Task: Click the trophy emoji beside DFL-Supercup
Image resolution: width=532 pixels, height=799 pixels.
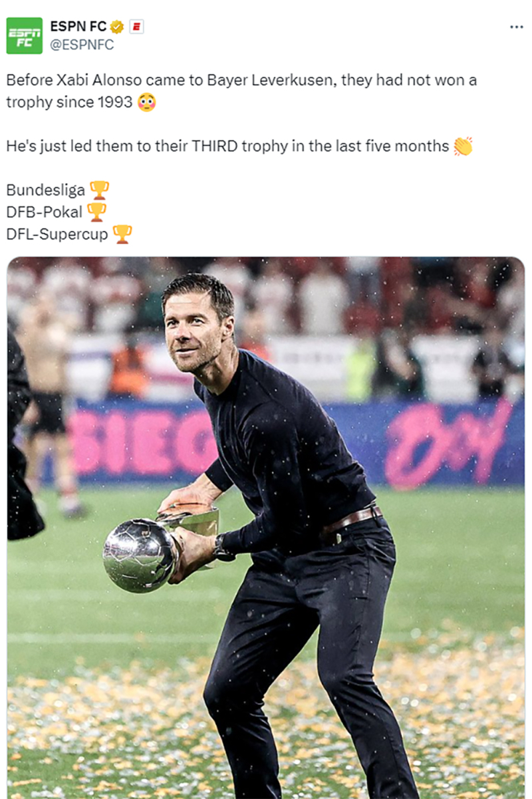Action: tap(122, 234)
